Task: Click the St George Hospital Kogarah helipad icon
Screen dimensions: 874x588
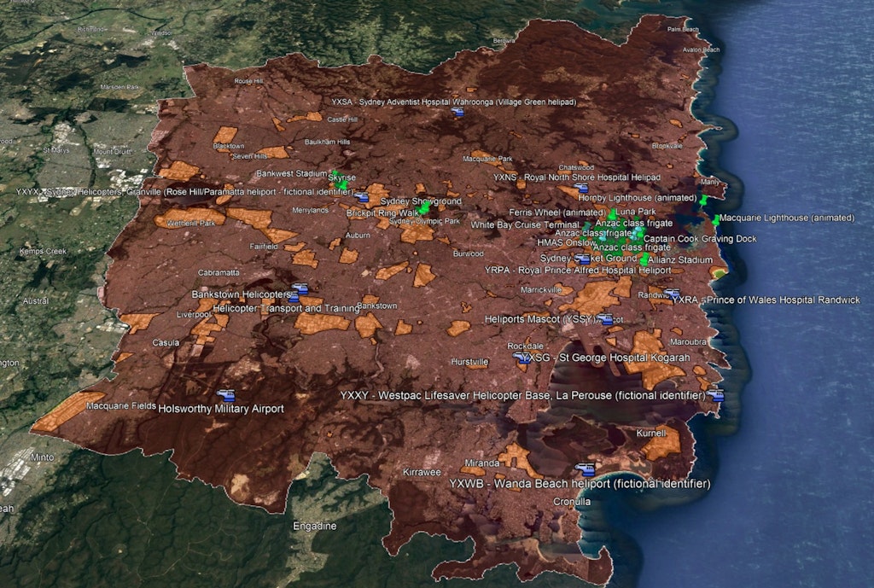Action: point(522,358)
